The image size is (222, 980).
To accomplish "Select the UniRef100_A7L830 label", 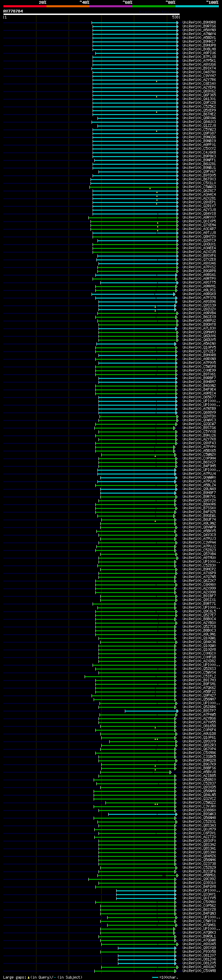I will coord(199,328).
